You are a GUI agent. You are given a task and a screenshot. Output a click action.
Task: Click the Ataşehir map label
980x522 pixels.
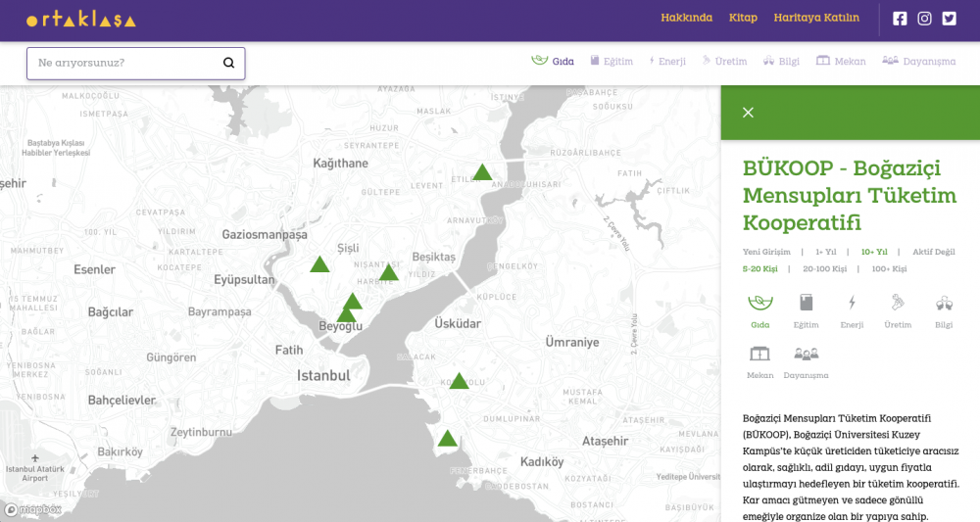click(605, 441)
